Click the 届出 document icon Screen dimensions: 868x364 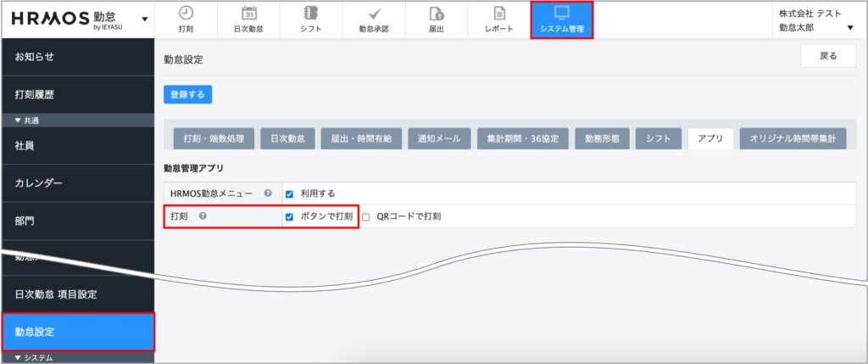[437, 14]
